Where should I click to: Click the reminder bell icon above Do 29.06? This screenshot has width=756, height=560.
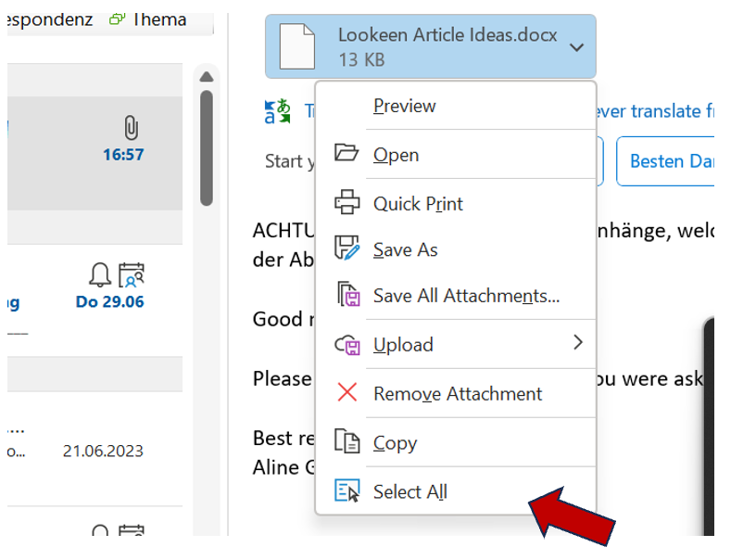pyautogui.click(x=99, y=274)
